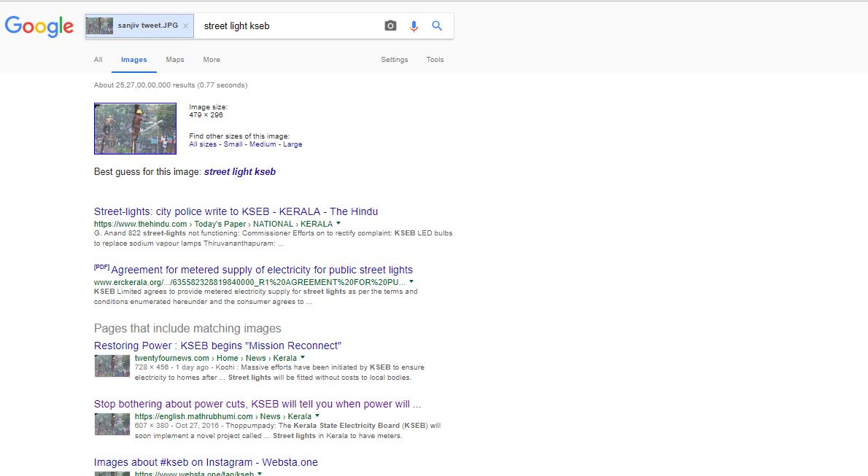Expand dropdown arrow beside thehindu.com URL
868x476 pixels.
[x=338, y=224]
